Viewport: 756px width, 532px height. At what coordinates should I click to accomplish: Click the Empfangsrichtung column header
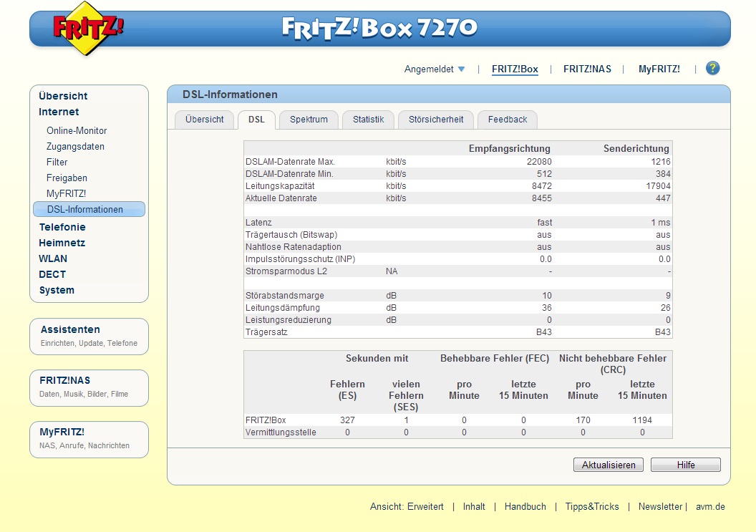click(x=509, y=148)
